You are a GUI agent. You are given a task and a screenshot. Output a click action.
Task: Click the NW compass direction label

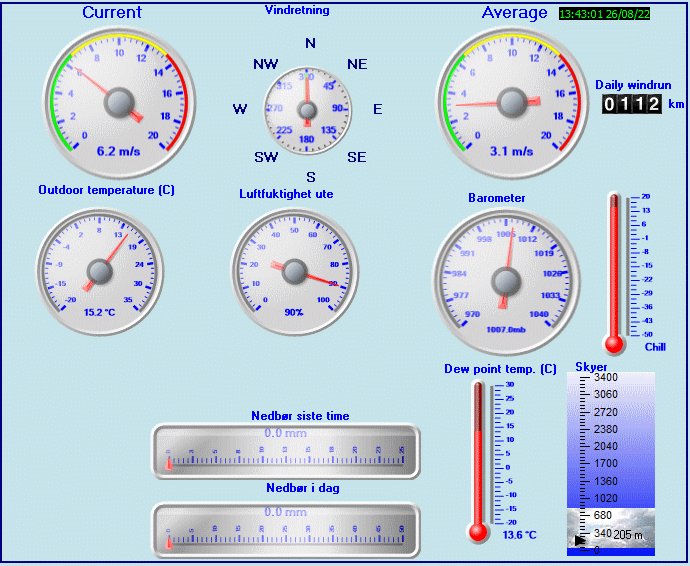pos(266,64)
